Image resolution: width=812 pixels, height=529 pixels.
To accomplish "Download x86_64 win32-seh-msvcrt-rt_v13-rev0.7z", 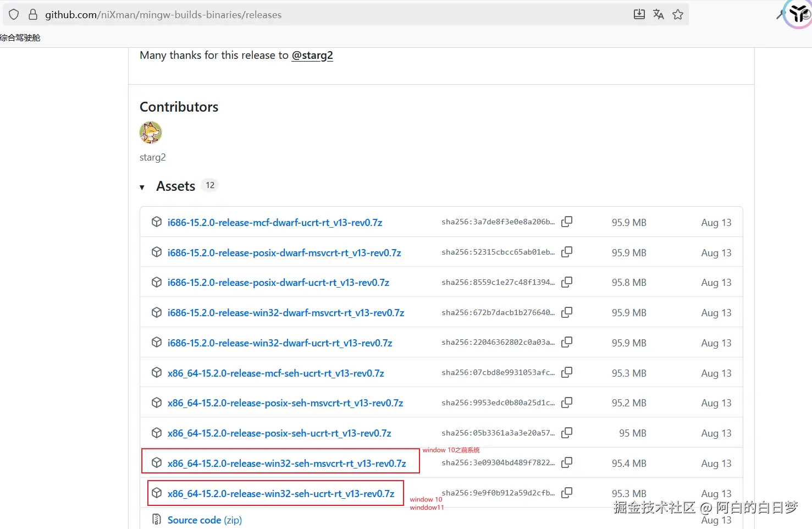I will 286,464.
